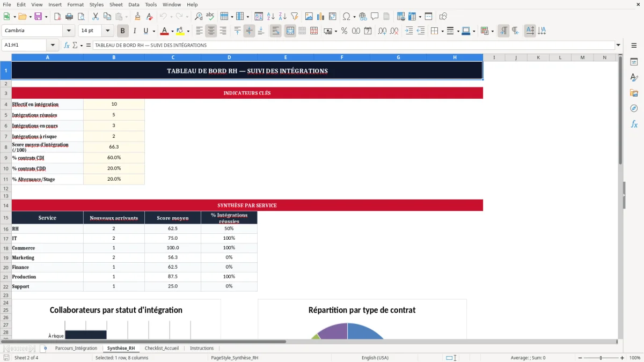
Task: Increase indent icon
Action: 409,31
